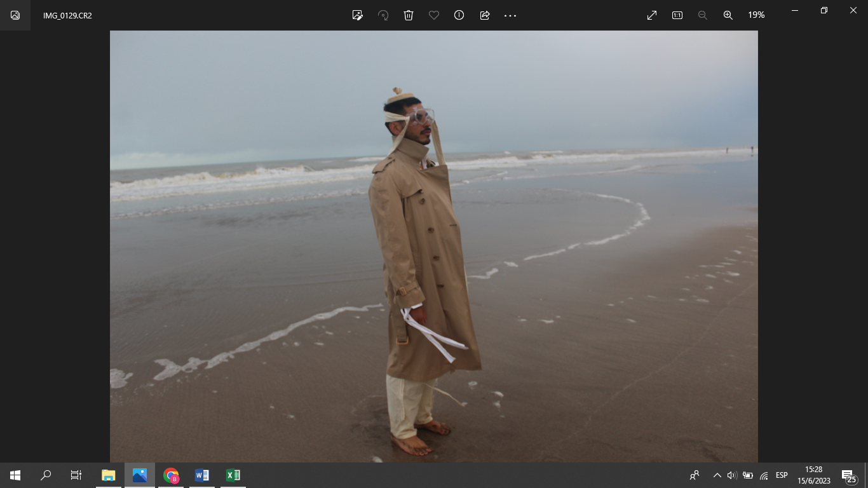Viewport: 868px width, 488px height.
Task: Open volume control speaker icon
Action: 731,475
